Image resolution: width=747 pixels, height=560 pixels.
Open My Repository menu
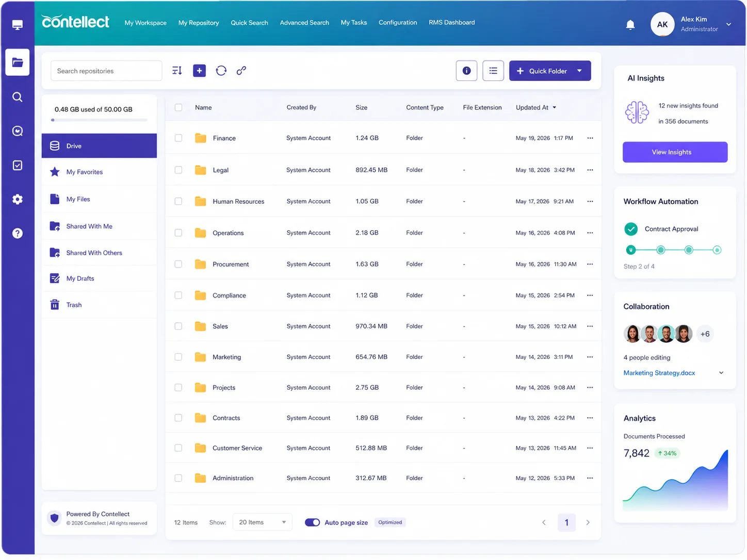tap(199, 23)
